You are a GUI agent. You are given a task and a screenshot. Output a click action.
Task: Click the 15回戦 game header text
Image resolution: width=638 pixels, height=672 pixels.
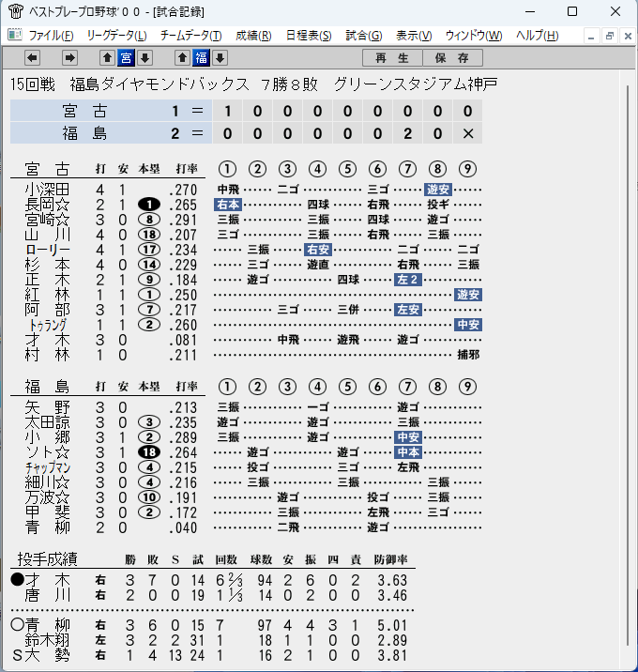pos(33,84)
